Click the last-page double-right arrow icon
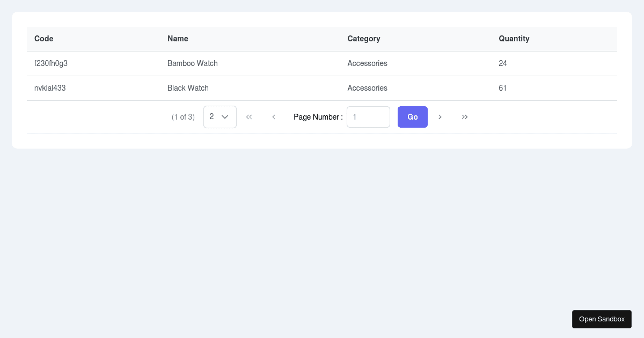 point(465,117)
